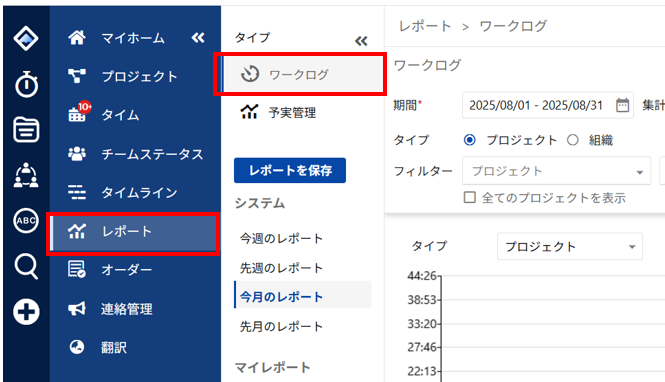Click the worklog clock icon
Viewport: 665px width, 382px height.
coord(250,74)
